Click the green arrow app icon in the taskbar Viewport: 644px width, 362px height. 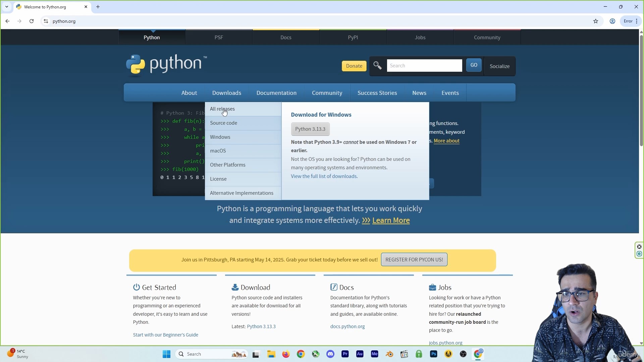(x=316, y=354)
